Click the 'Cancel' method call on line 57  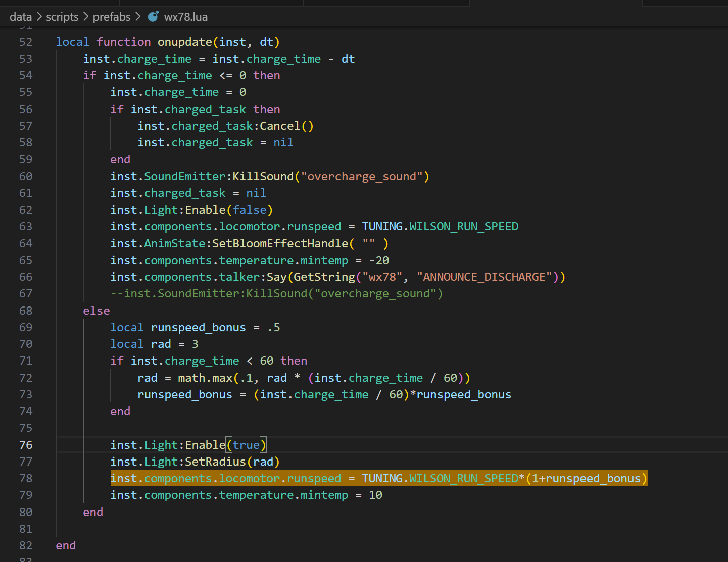click(280, 126)
